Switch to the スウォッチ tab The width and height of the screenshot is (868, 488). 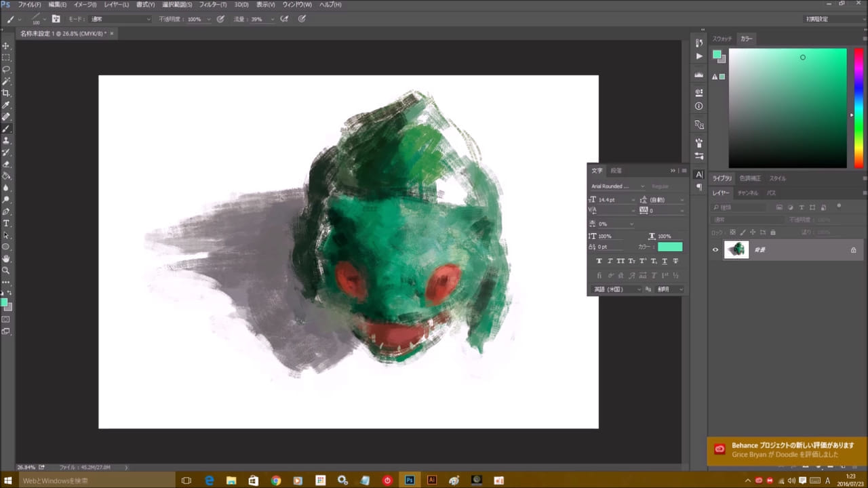(x=722, y=39)
